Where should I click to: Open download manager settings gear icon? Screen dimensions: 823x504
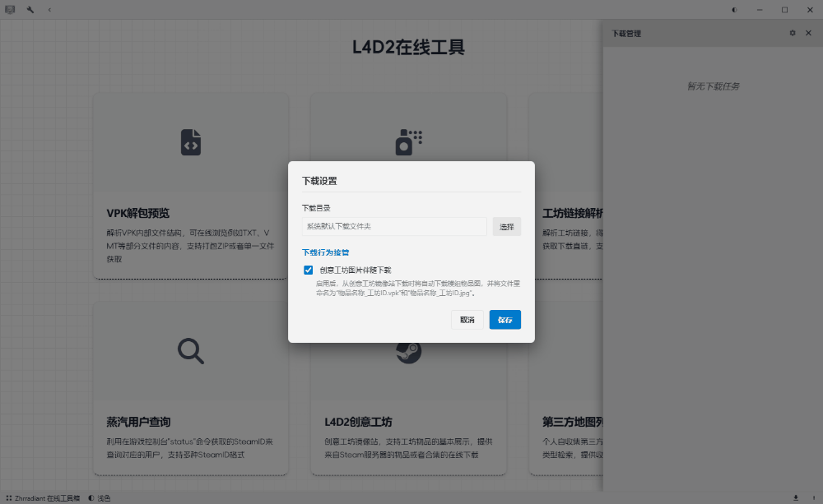click(x=793, y=34)
